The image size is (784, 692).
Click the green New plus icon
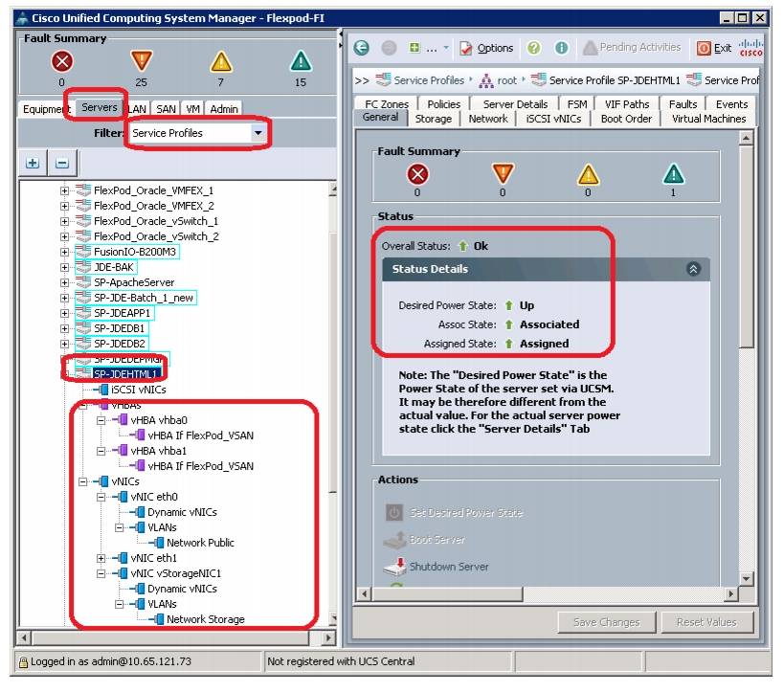(414, 48)
